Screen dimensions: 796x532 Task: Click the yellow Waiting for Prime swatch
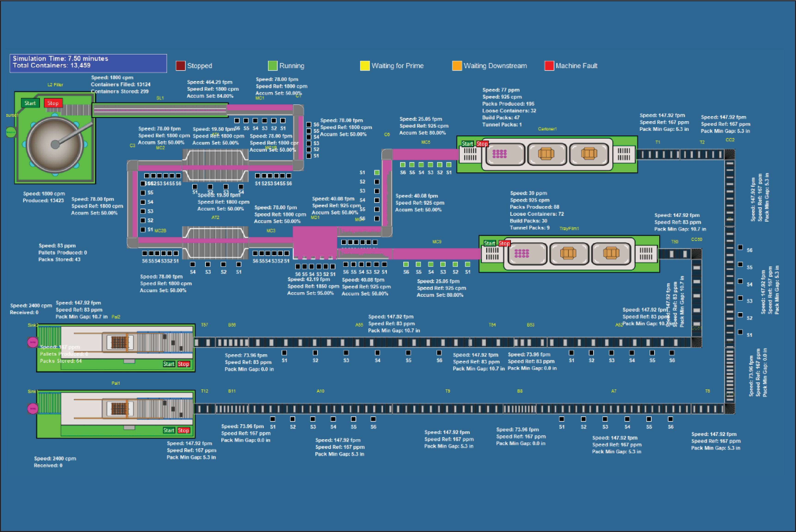pyautogui.click(x=365, y=66)
